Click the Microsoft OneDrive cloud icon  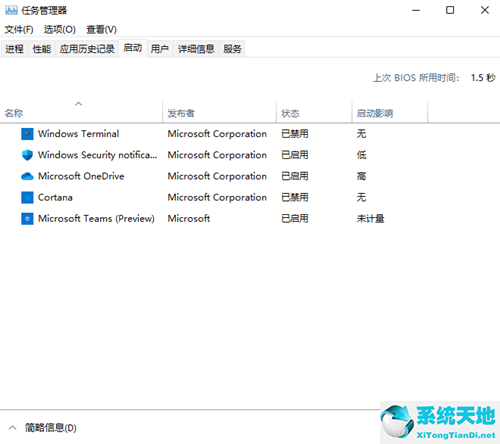[x=27, y=176]
